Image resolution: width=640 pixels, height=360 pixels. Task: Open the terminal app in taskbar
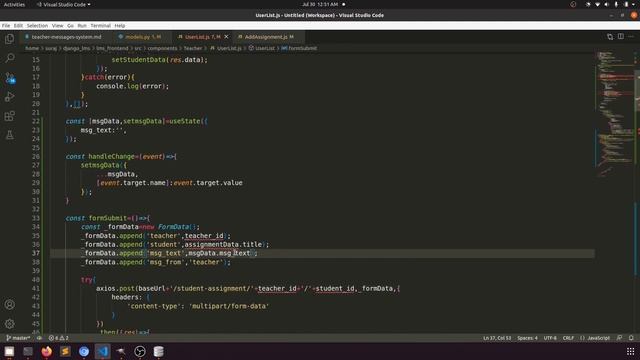pyautogui.click(x=28, y=351)
